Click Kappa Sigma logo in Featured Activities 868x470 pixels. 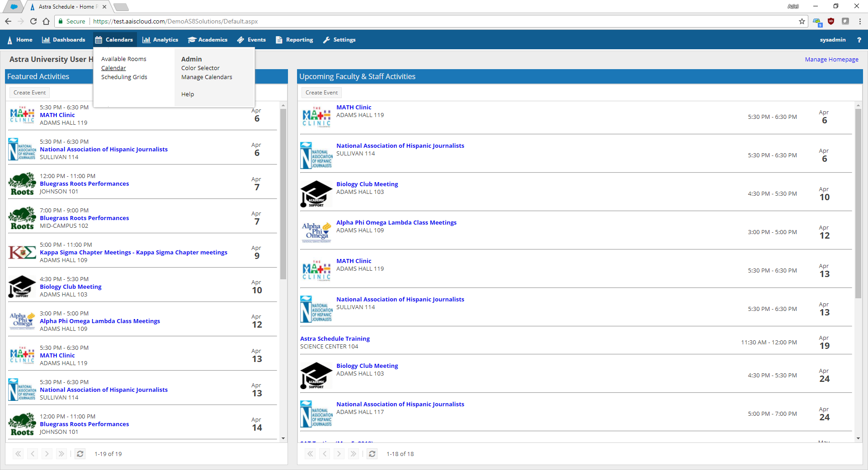[x=22, y=252]
